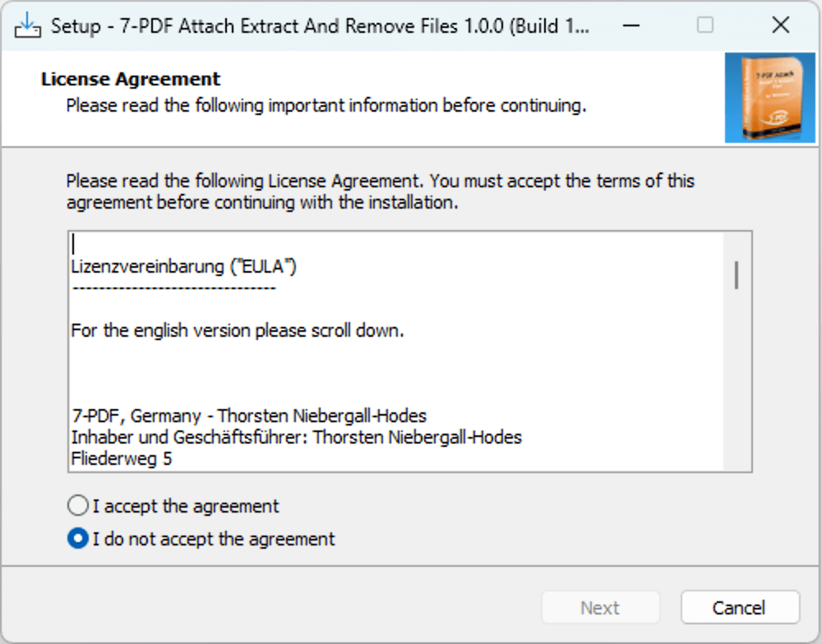Click the greyed-out maximize window icon
The width and height of the screenshot is (822, 644).
pos(705,25)
